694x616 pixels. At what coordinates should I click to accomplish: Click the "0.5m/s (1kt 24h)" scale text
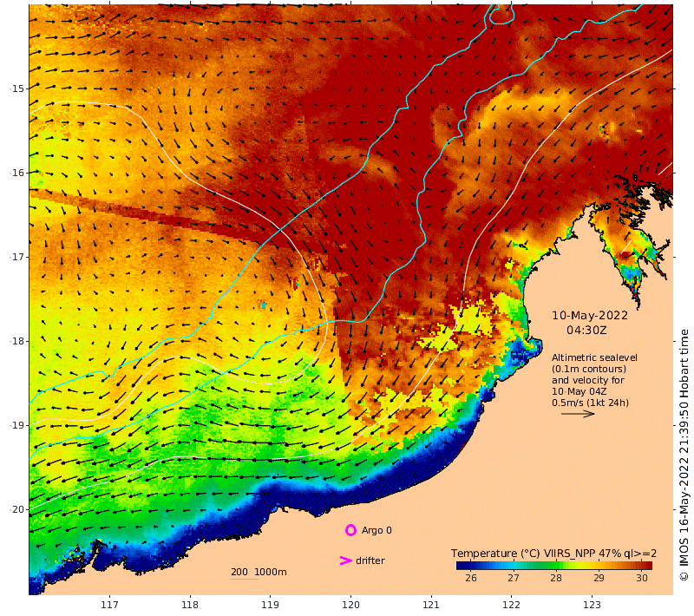[590, 403]
